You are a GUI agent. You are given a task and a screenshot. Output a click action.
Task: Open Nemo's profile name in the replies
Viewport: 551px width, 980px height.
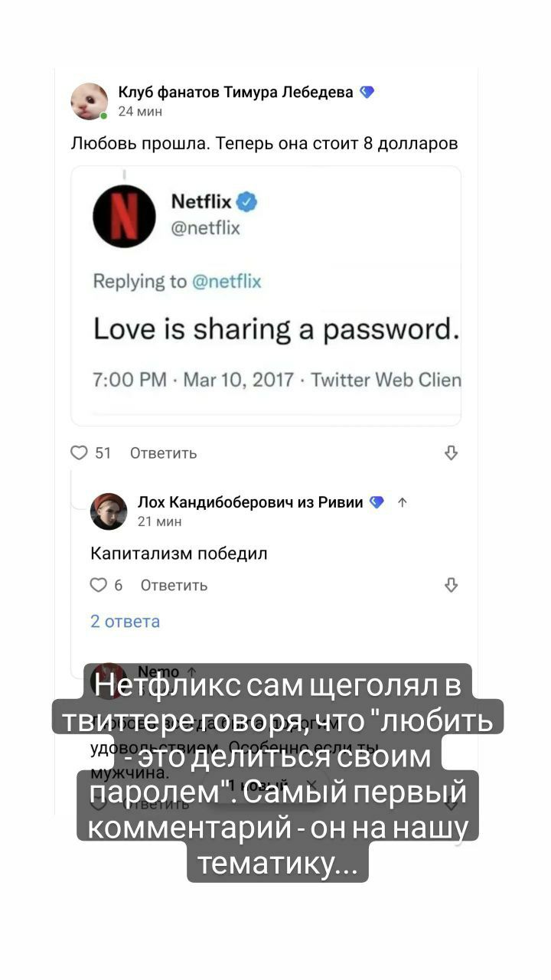tap(158, 671)
